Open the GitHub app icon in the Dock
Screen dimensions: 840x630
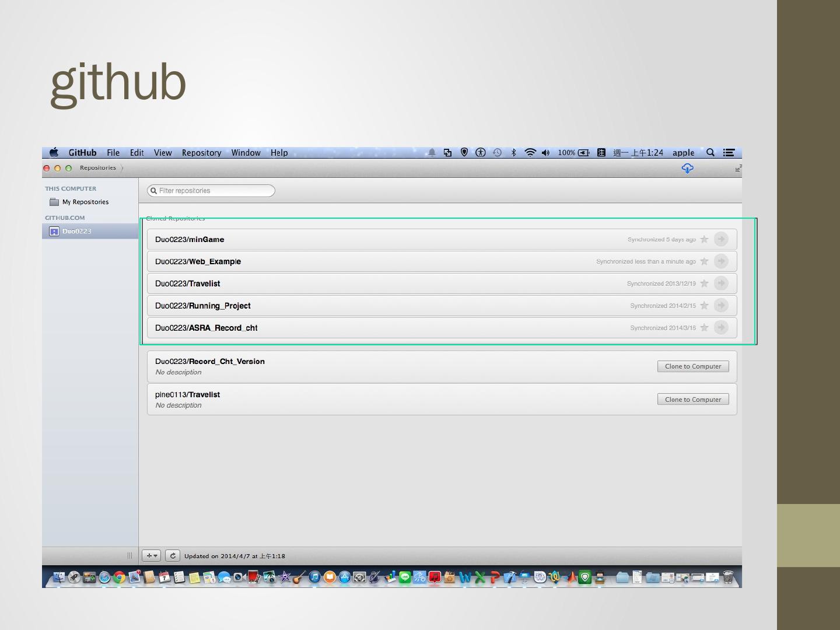(600, 577)
